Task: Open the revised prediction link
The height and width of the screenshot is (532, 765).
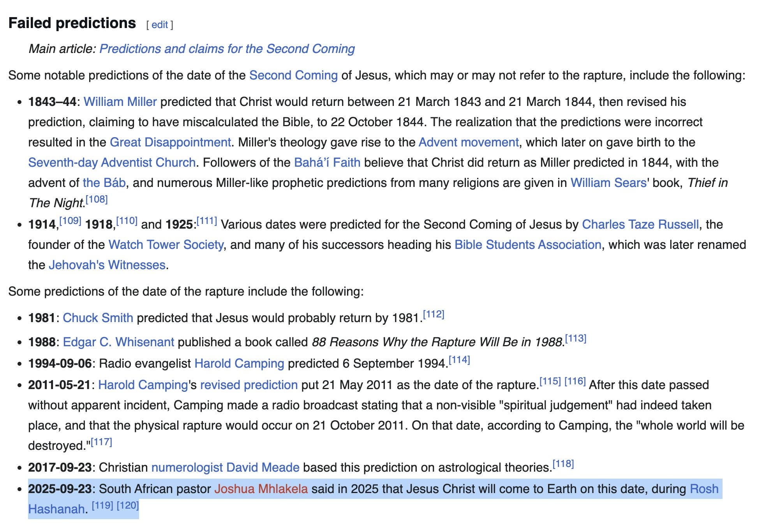Action: coord(249,385)
